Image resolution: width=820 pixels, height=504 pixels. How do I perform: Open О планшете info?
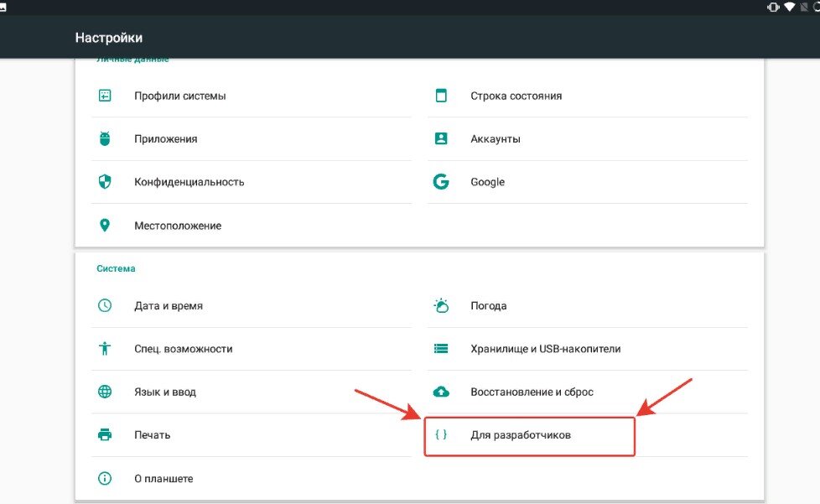(163, 479)
